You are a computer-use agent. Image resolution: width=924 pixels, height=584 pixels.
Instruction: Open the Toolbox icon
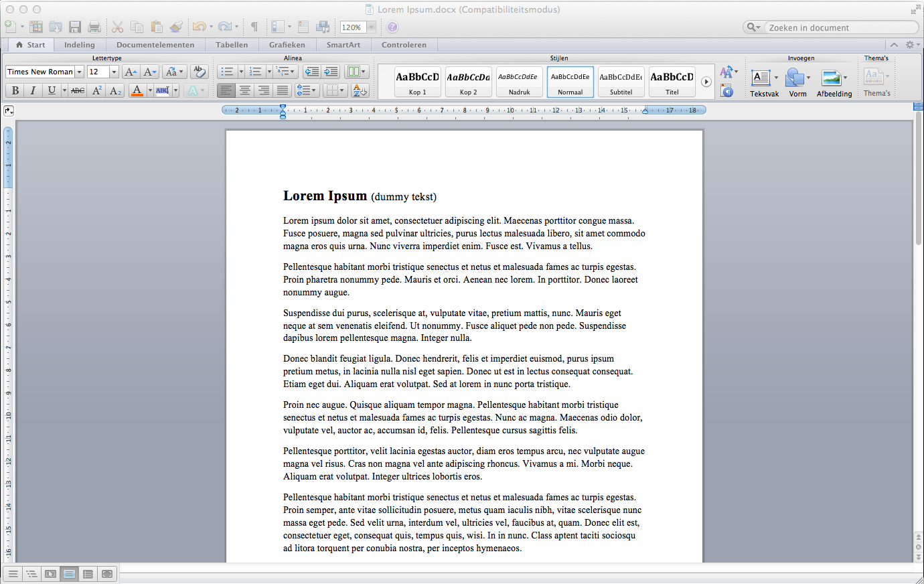[303, 27]
